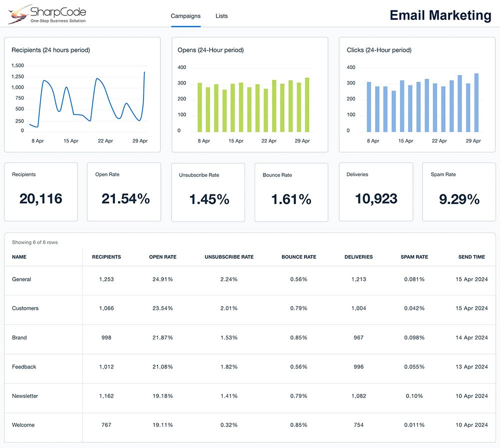Image resolution: width=500 pixels, height=448 pixels.
Task: Select the Customers campaign name
Action: (x=25, y=308)
